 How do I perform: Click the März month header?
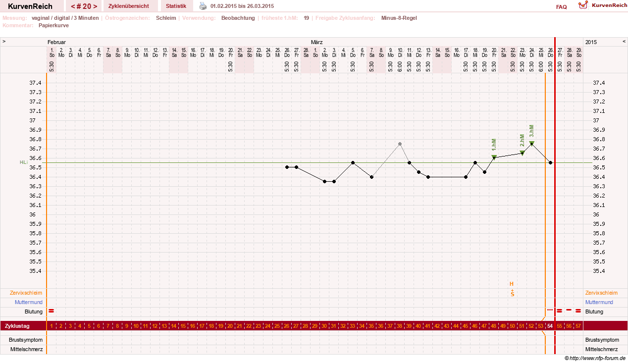[316, 42]
